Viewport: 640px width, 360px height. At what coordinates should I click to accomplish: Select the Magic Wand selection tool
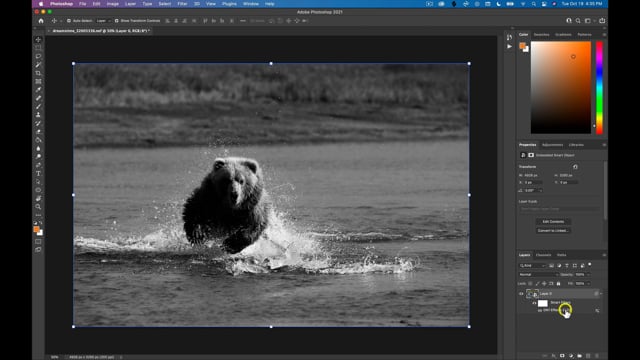coord(38,64)
